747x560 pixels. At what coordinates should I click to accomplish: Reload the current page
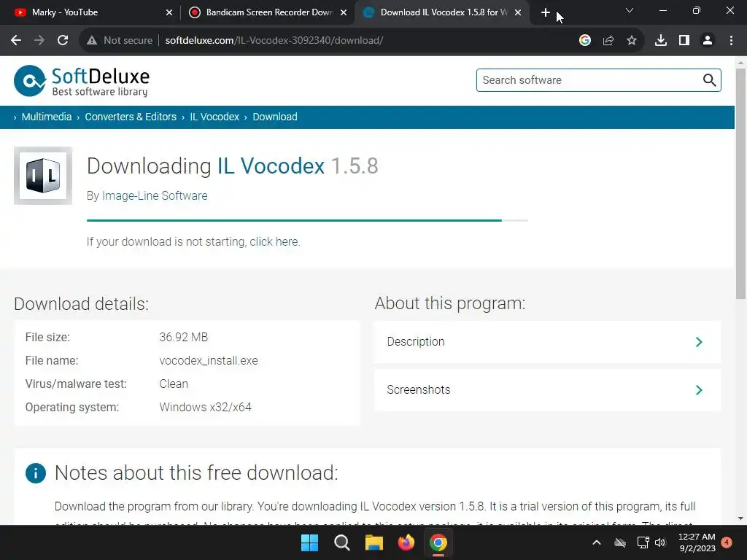tap(63, 41)
